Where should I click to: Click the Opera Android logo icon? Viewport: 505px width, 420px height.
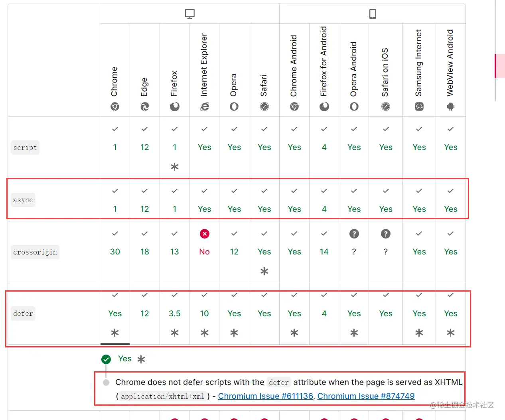[x=354, y=106]
